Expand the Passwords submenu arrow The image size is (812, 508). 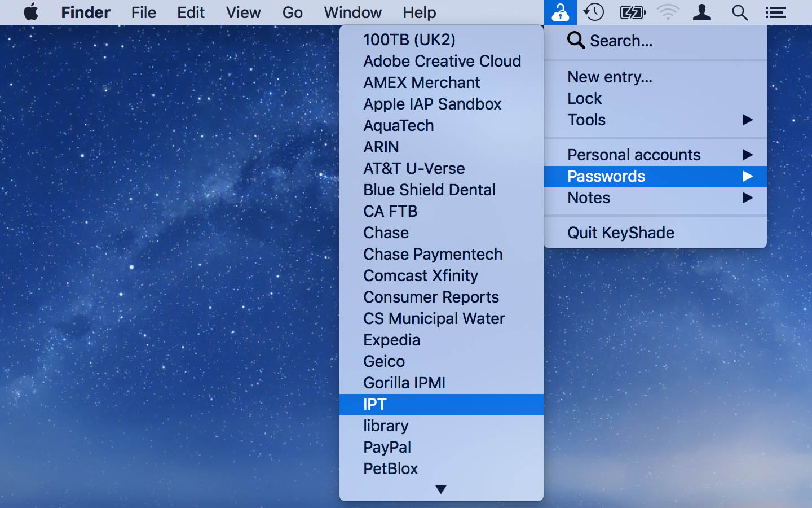(x=748, y=176)
